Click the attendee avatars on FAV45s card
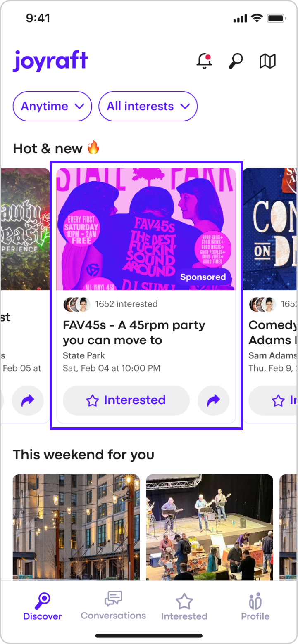Viewport: 298px width, 644px height. 77,304
